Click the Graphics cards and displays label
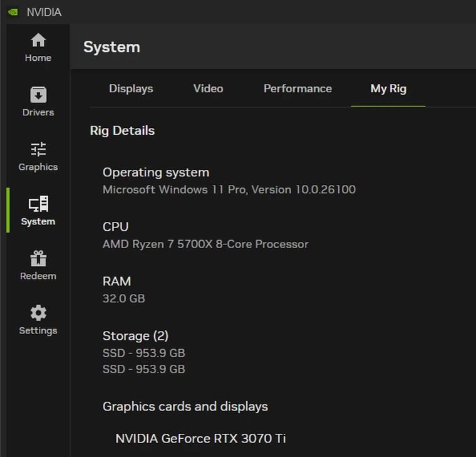The height and width of the screenshot is (457, 476). click(x=185, y=407)
